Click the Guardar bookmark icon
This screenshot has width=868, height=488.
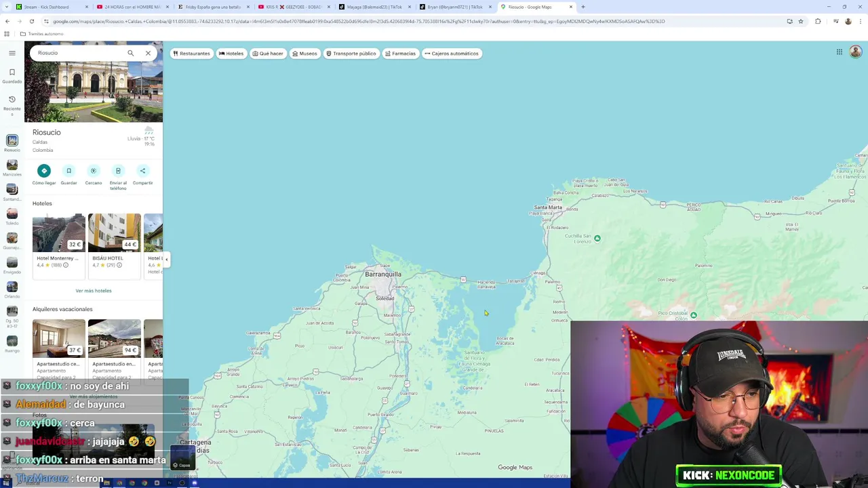pyautogui.click(x=68, y=171)
